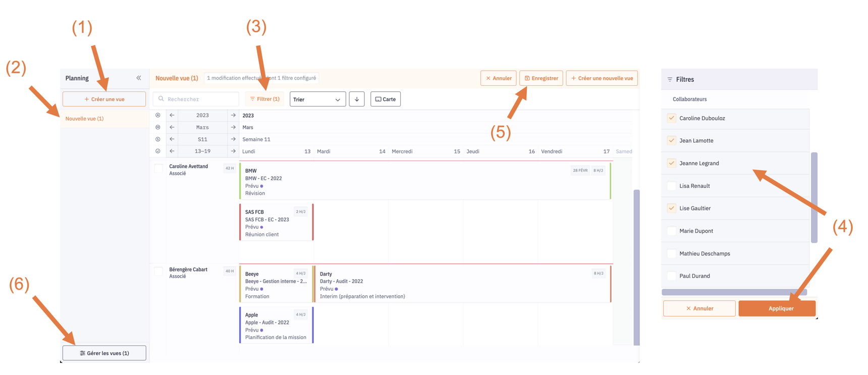Viewport: 868px width, 375px height.
Task: Check the Lisa Renault collaborator checkbox
Action: pyautogui.click(x=672, y=186)
